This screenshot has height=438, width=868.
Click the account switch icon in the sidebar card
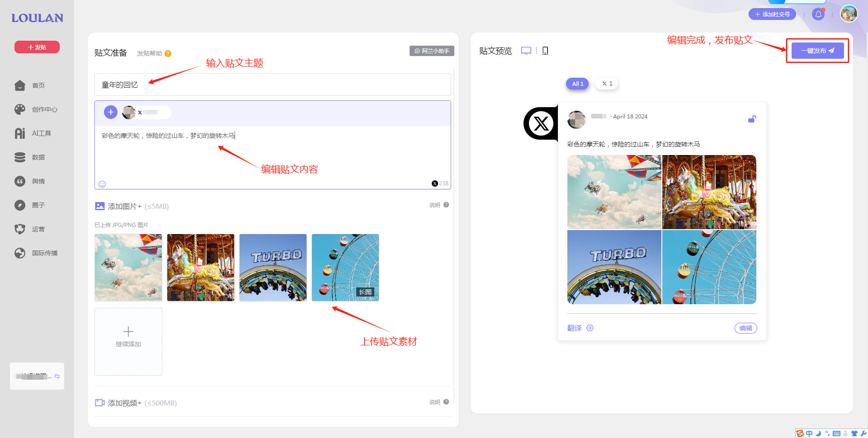tap(57, 376)
